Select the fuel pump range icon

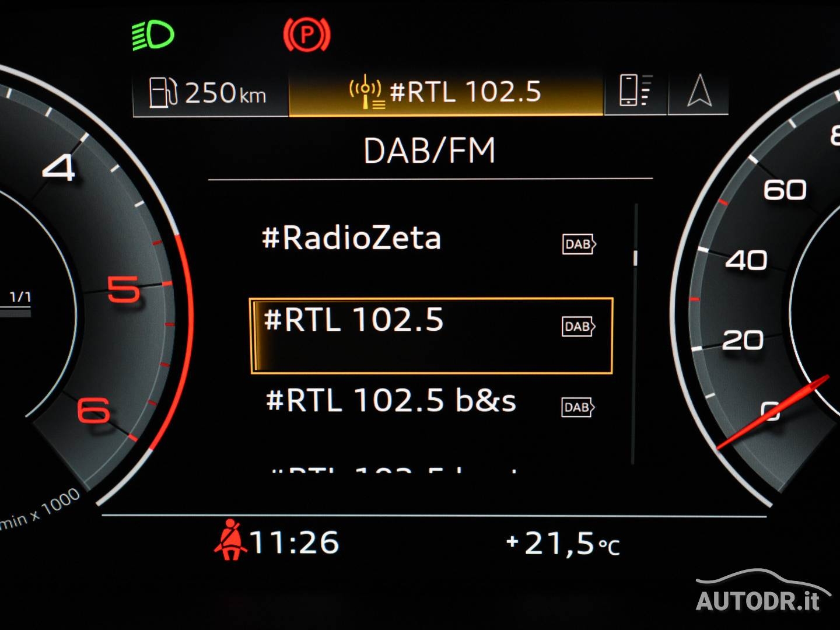click(x=162, y=92)
